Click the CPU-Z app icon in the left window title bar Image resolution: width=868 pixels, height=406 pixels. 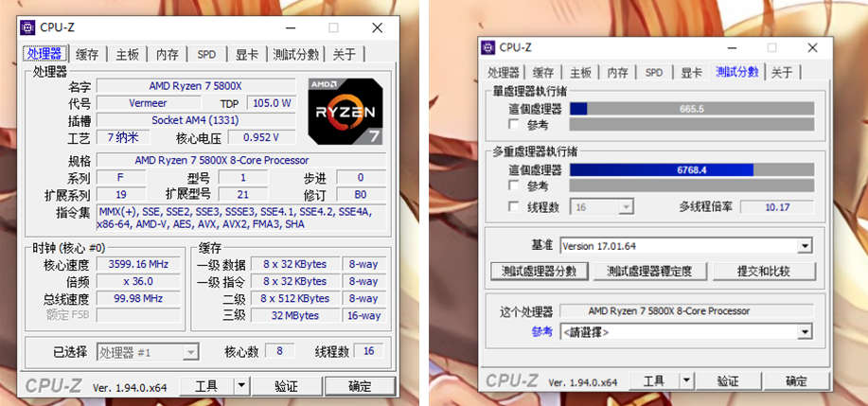coord(27,27)
